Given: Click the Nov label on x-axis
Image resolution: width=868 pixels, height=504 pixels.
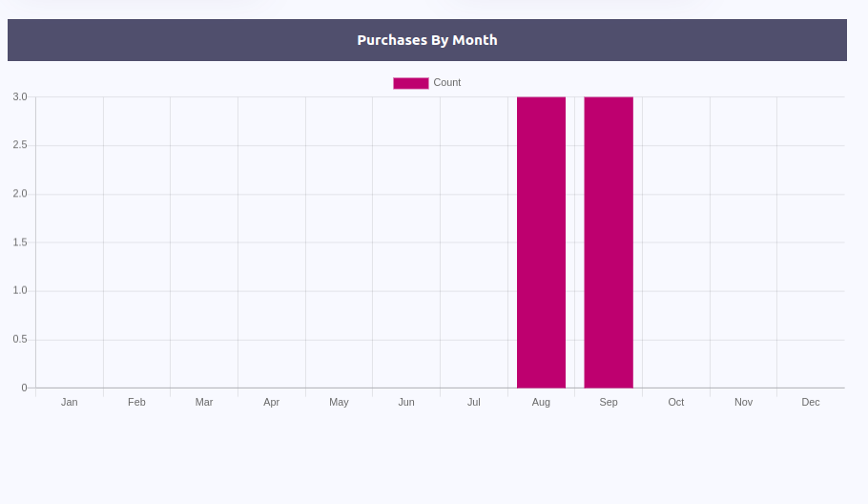Looking at the screenshot, I should 743,402.
